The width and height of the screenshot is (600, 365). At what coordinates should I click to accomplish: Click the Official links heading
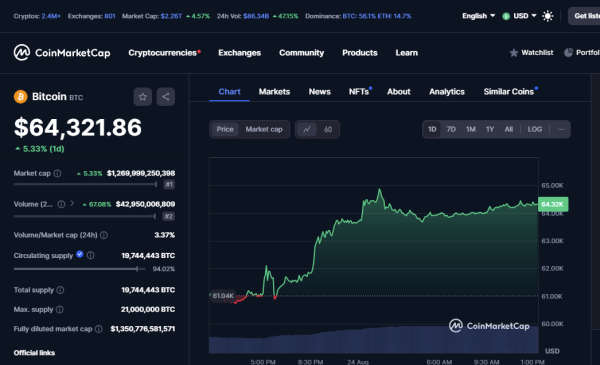(34, 353)
